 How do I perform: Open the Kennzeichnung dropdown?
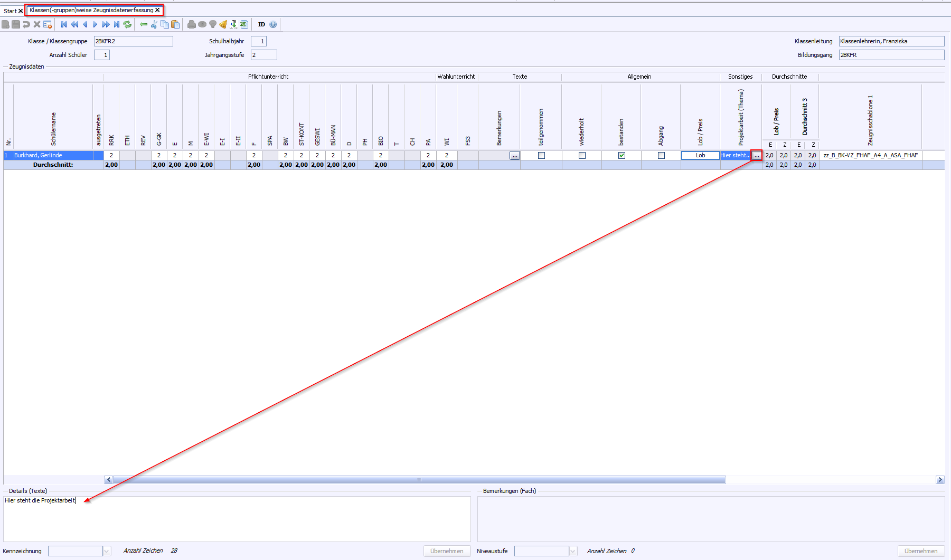[x=107, y=551]
